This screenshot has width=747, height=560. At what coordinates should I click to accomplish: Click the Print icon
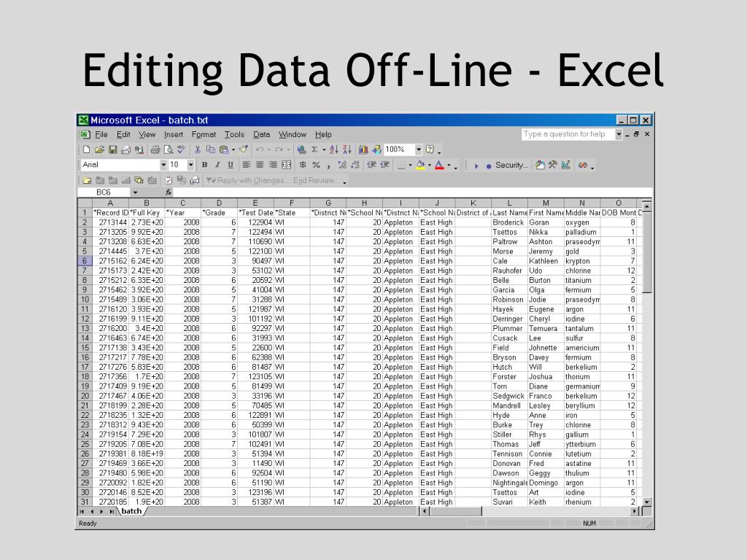[x=155, y=150]
